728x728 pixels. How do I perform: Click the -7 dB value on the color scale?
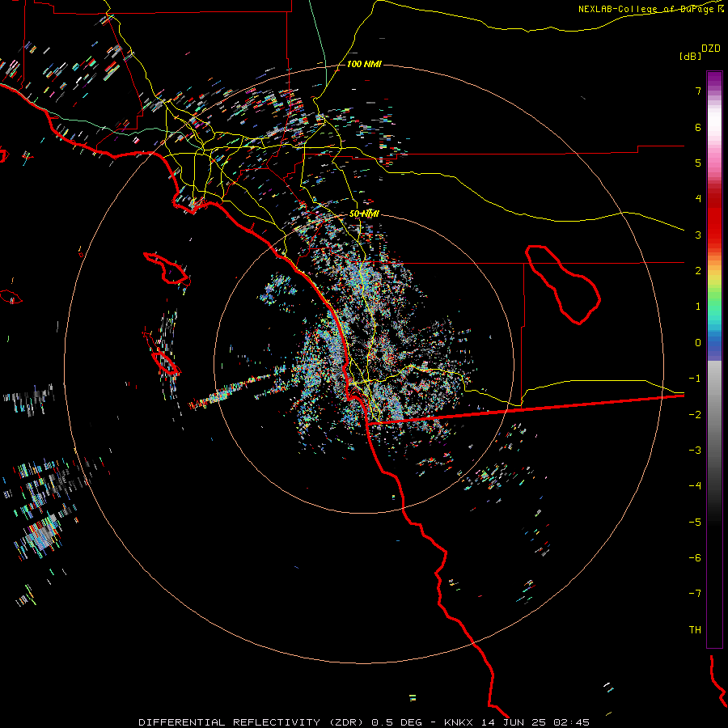point(695,594)
